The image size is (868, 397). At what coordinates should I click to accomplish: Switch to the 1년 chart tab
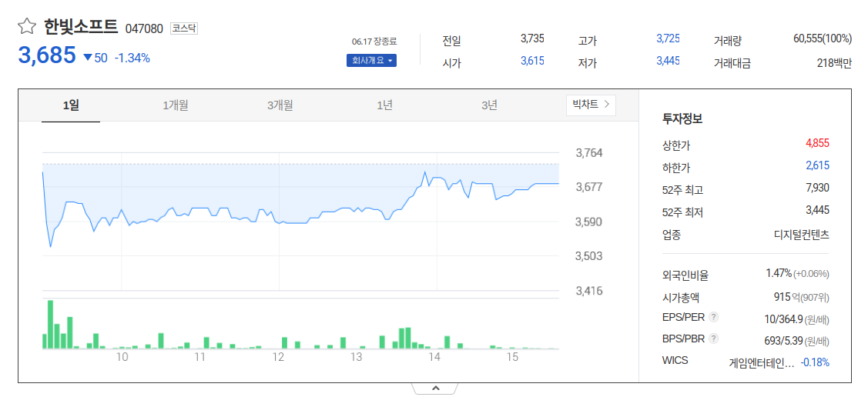pyautogui.click(x=385, y=105)
